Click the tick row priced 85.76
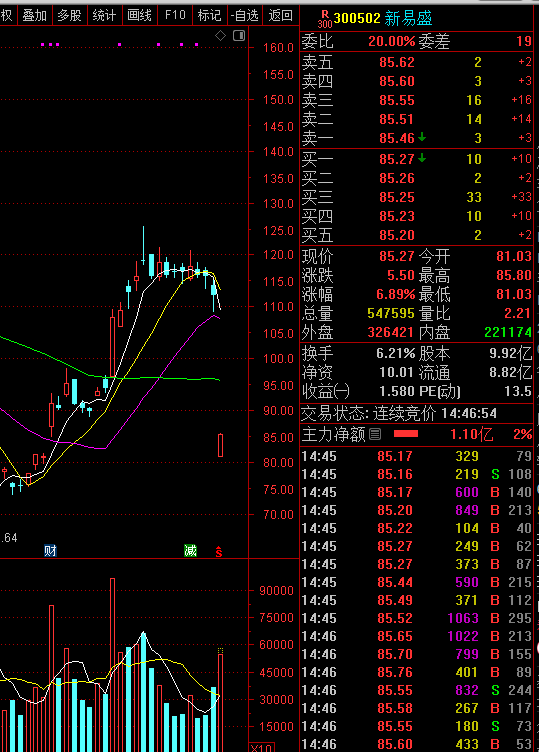 coord(416,672)
